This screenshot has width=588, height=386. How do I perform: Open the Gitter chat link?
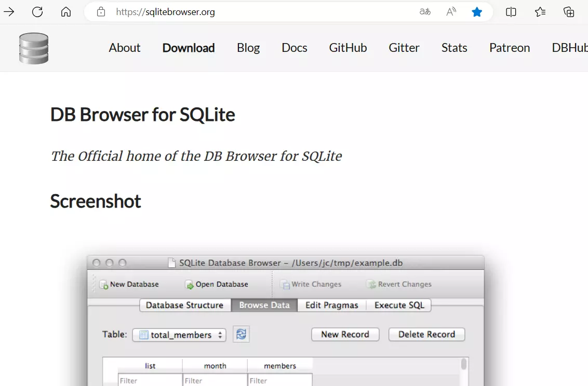(404, 48)
